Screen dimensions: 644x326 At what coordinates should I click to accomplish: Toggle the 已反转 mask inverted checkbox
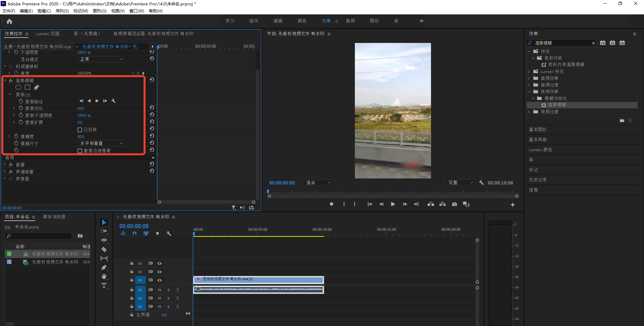click(x=80, y=129)
